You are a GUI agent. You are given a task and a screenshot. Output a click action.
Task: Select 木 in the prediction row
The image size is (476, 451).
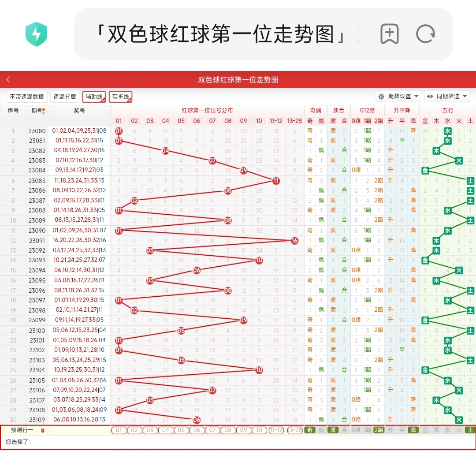pyautogui.click(x=436, y=430)
